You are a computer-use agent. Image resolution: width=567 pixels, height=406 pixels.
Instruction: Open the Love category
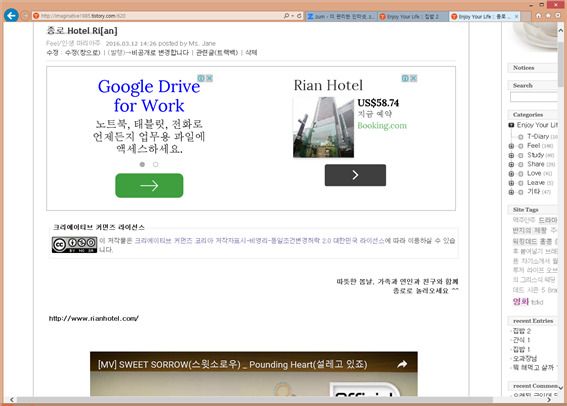[534, 173]
